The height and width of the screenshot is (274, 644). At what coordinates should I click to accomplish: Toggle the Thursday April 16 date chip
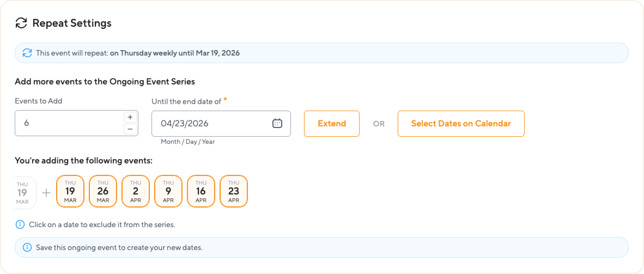(x=201, y=191)
